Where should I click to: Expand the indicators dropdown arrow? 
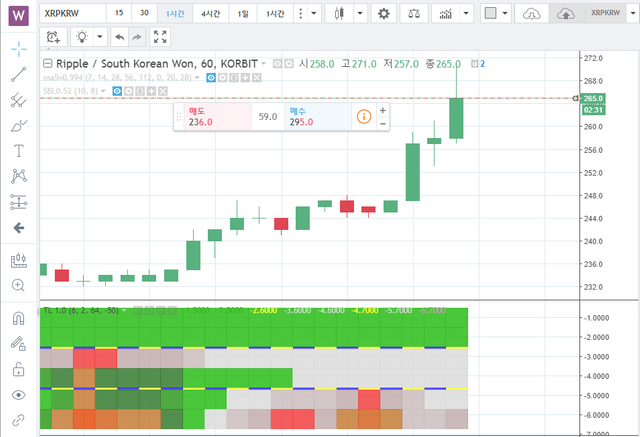466,13
